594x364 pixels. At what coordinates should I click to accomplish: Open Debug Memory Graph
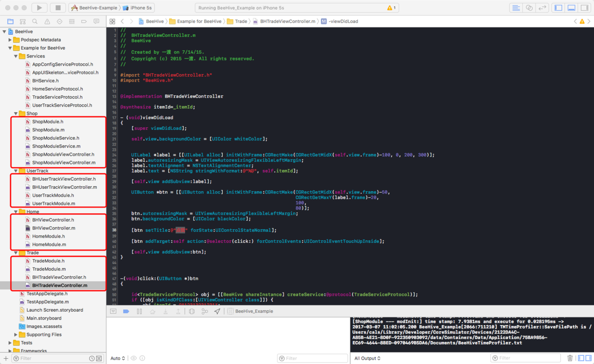205,311
